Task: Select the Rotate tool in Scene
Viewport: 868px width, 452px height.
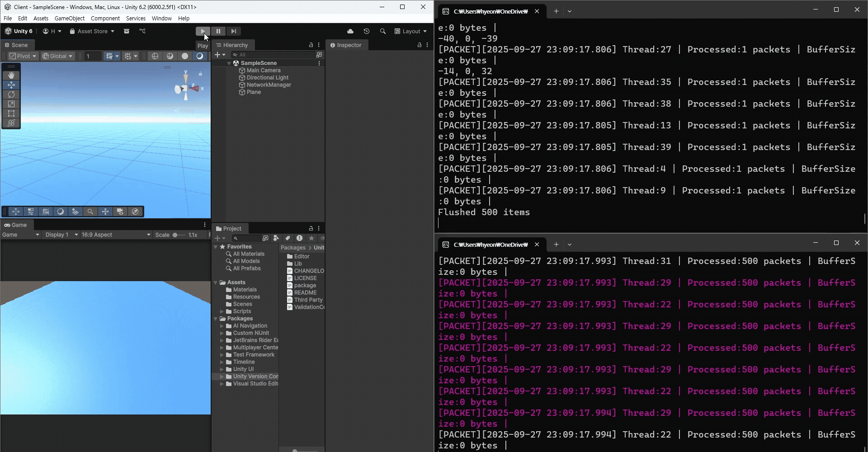Action: (11, 94)
